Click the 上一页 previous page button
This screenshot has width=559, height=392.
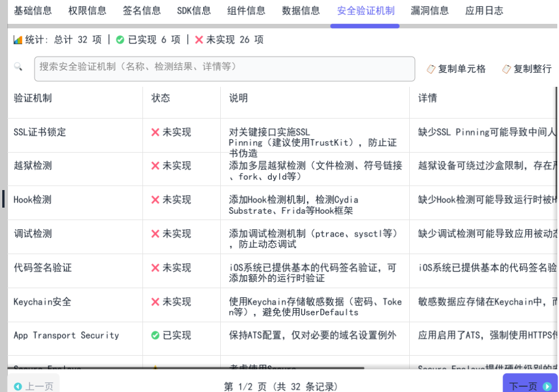click(33, 386)
